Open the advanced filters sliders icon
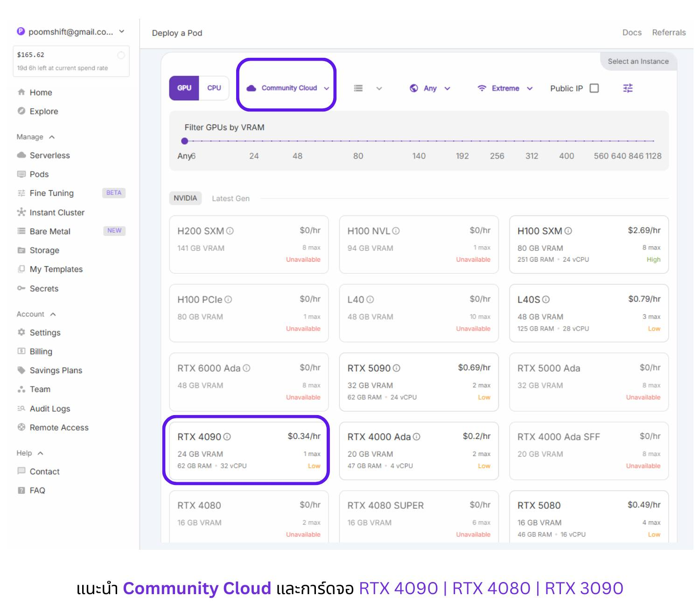This screenshot has width=700, height=610. [x=628, y=88]
